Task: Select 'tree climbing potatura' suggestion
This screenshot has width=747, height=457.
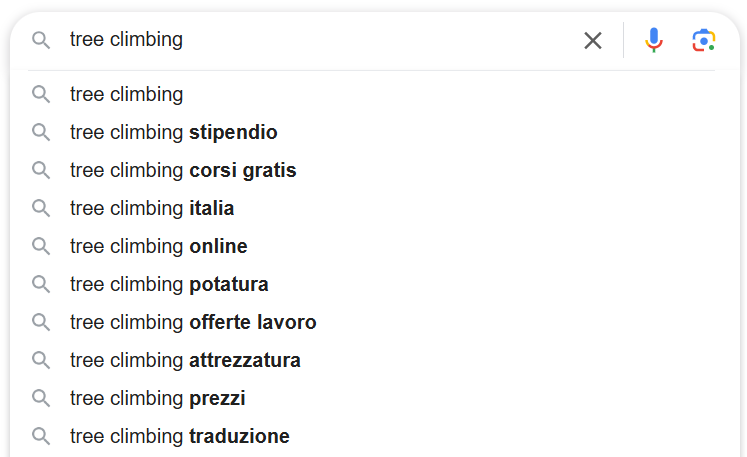Action: 169,284
